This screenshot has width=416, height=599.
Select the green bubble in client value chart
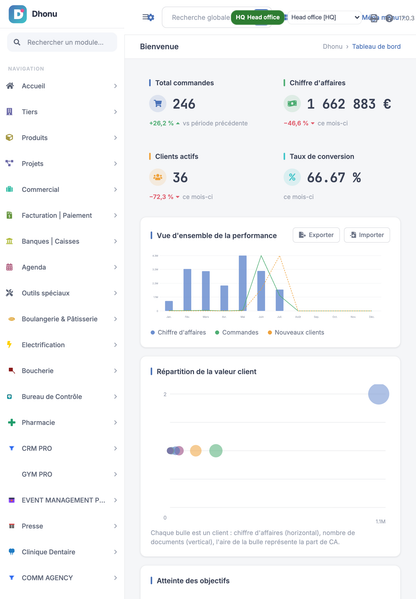[x=216, y=450]
